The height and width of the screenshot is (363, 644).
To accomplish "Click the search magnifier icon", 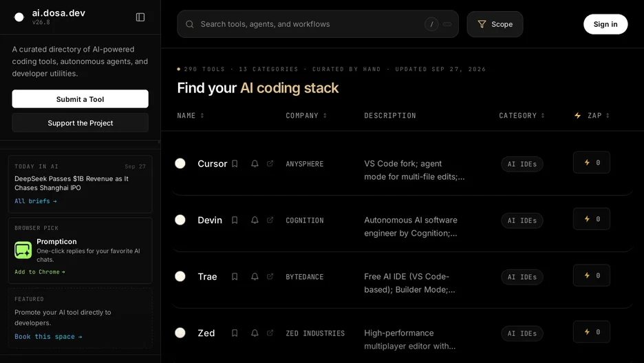I will (x=189, y=24).
